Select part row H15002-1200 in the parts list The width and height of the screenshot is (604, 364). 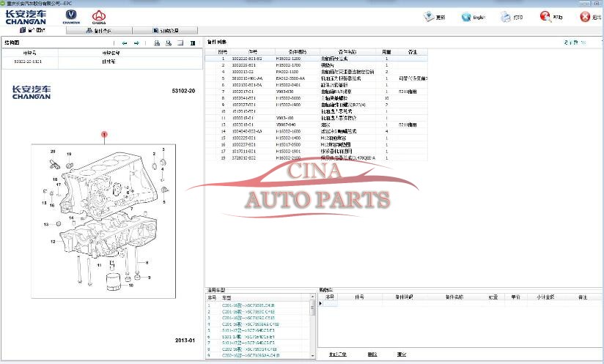click(x=293, y=58)
